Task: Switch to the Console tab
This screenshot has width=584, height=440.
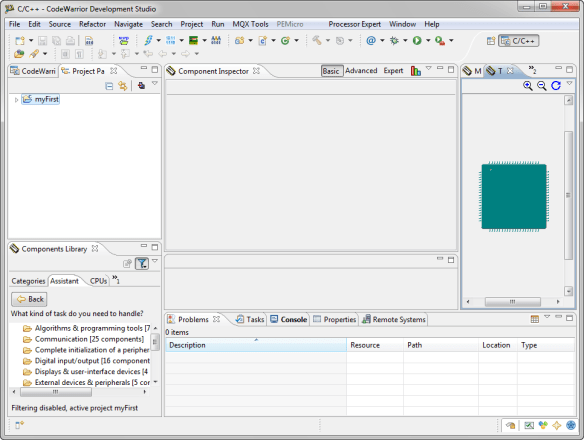Action: pos(289,319)
